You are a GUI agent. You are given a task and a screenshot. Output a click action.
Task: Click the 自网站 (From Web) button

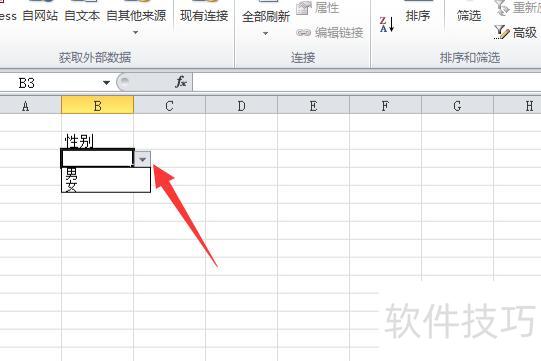tap(40, 16)
